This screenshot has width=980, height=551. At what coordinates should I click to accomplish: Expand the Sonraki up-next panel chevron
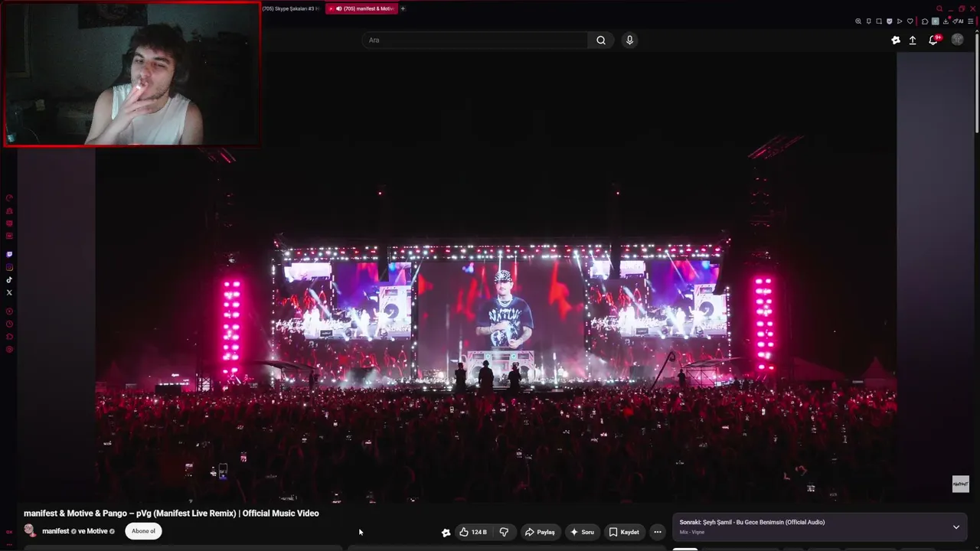click(x=955, y=527)
